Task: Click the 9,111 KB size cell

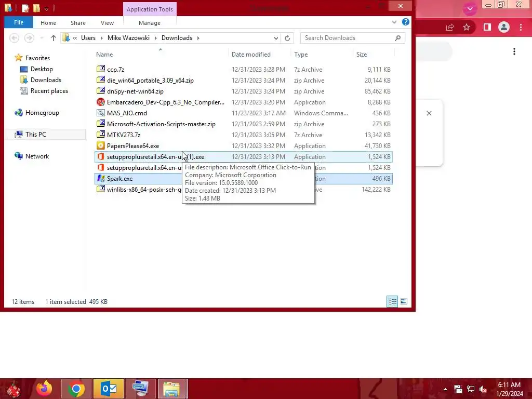Action: (379, 69)
